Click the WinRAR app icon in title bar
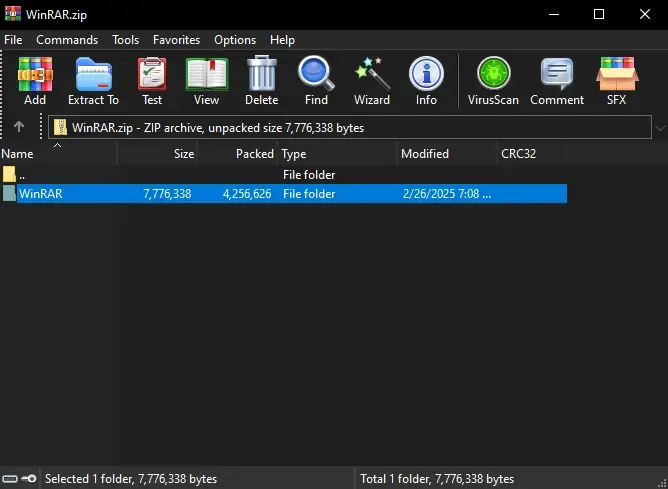The image size is (668, 489). click(x=13, y=14)
